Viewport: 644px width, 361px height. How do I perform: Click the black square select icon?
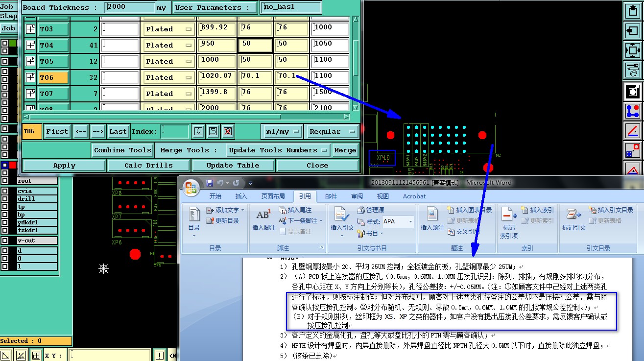click(633, 91)
